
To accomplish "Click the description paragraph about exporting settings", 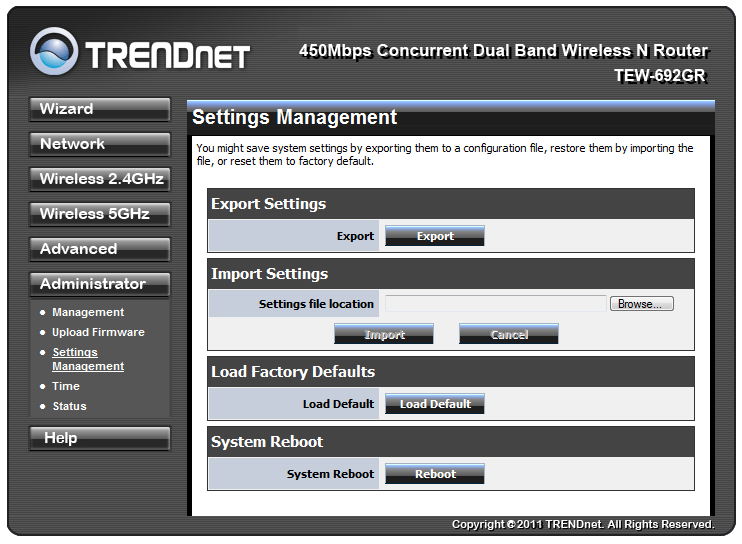I will click(x=445, y=155).
